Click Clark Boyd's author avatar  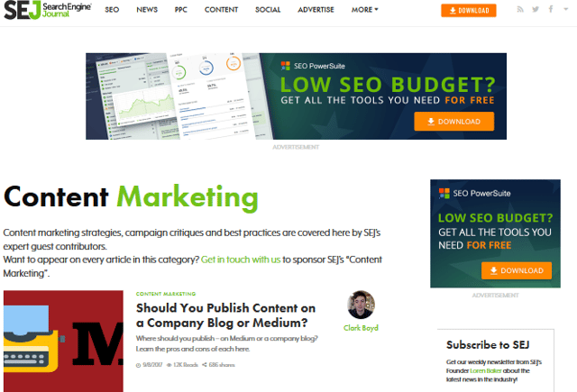[361, 305]
